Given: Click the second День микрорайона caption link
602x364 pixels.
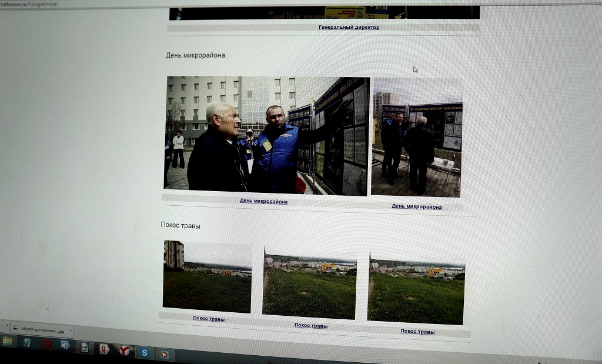Looking at the screenshot, I should pos(417,206).
